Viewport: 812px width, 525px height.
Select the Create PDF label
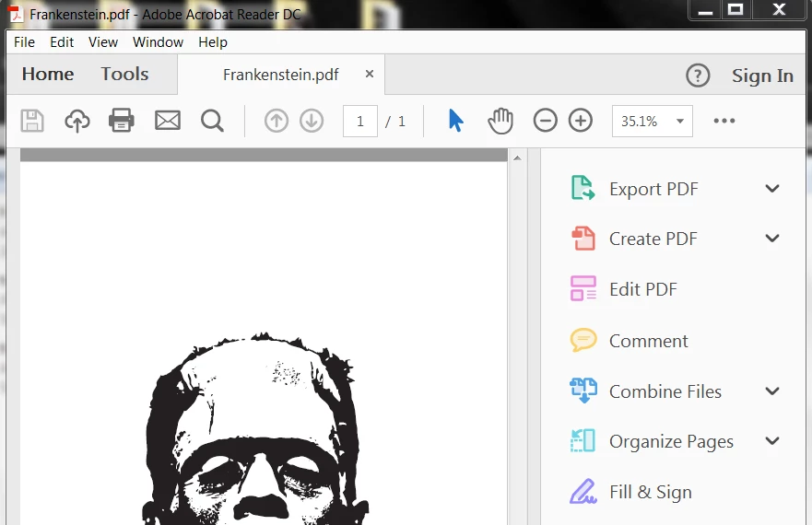(653, 239)
